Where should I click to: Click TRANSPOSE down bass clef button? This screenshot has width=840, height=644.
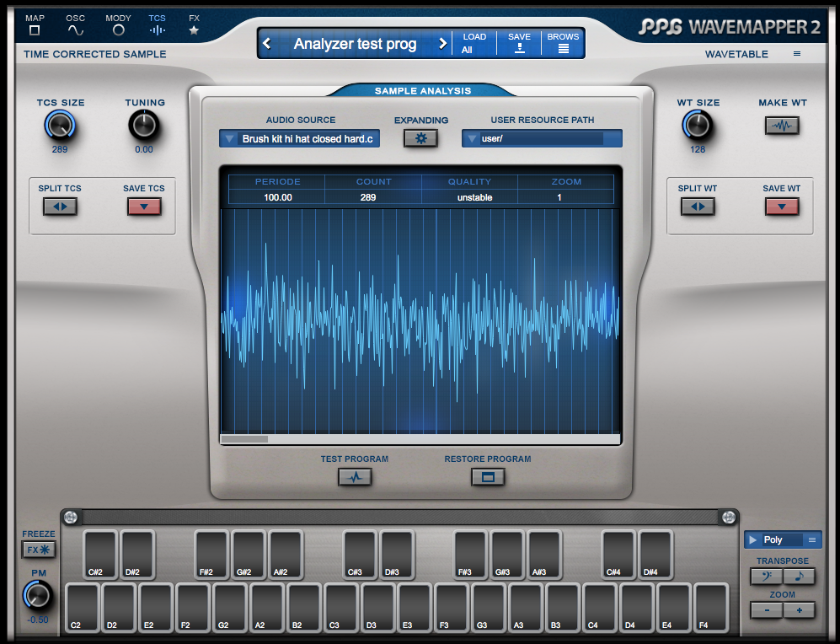(767, 577)
